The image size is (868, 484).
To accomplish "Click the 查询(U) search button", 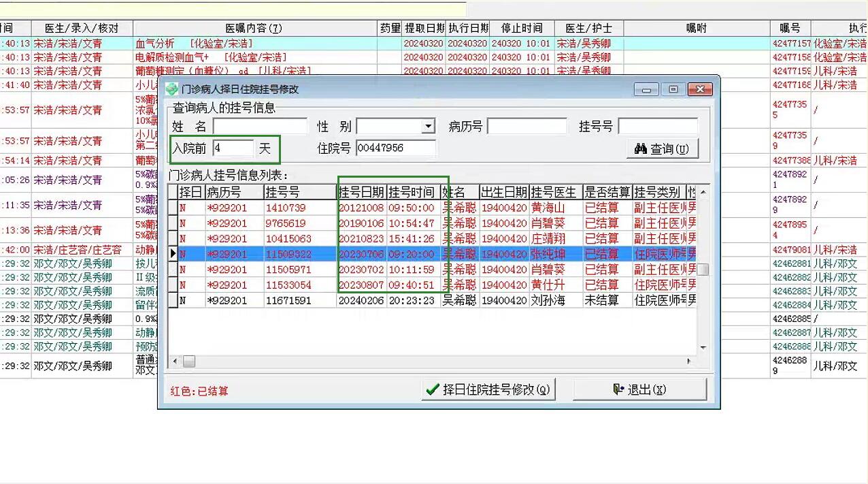I will point(662,148).
